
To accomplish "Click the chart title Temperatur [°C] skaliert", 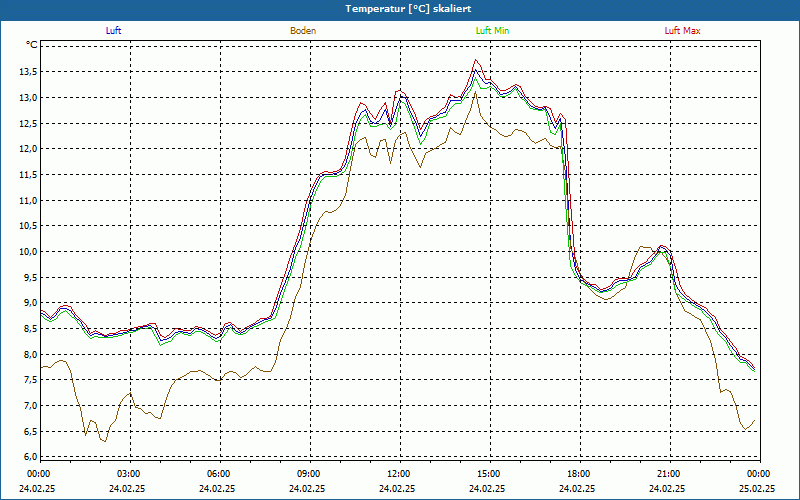I will tap(408, 9).
